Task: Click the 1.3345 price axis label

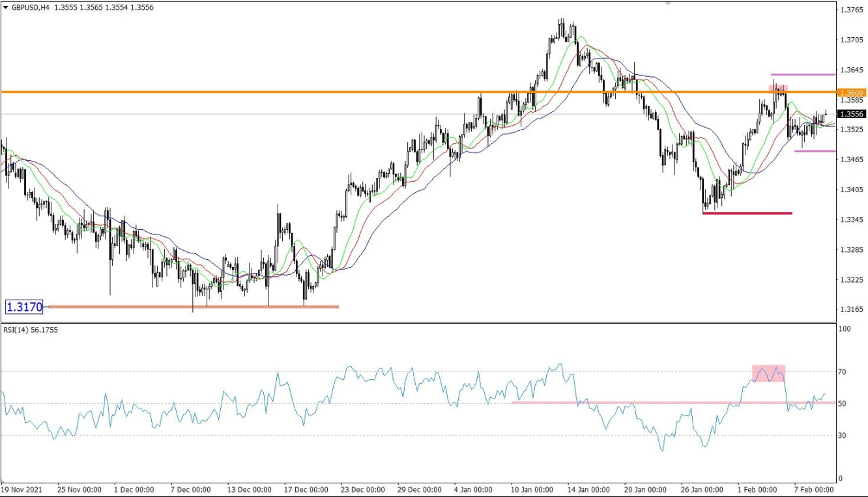Action: point(852,220)
